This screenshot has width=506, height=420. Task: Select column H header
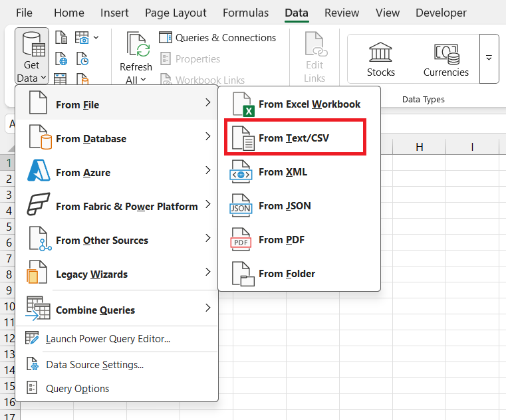tap(419, 147)
